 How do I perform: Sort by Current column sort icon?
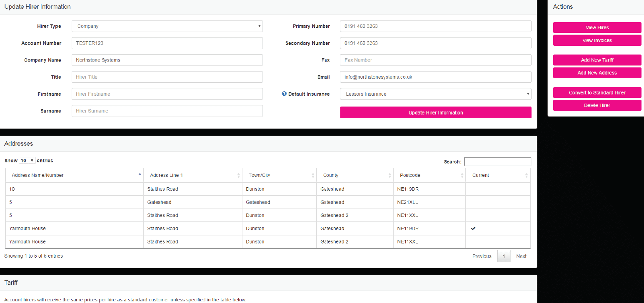click(526, 175)
